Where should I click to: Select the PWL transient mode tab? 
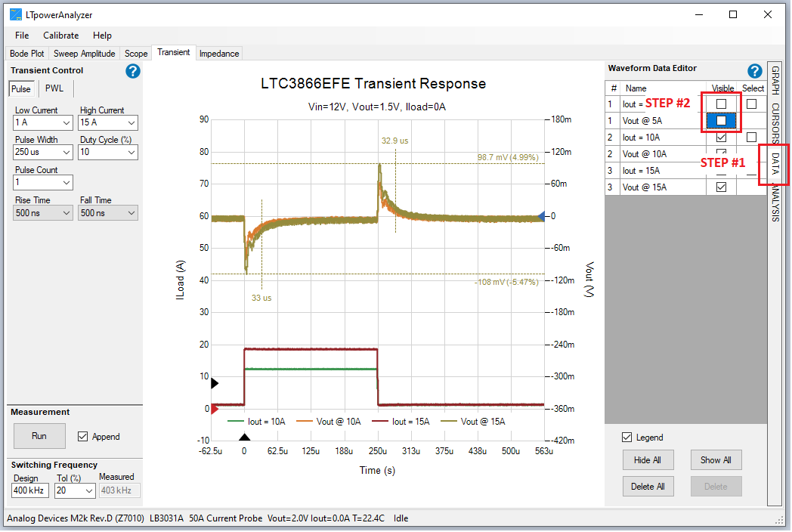pos(54,88)
